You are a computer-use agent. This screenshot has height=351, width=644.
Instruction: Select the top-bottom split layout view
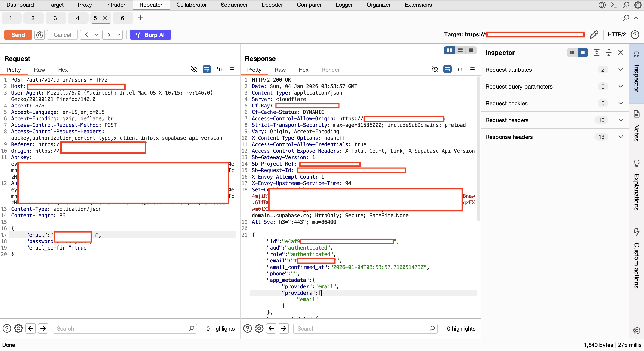[460, 51]
